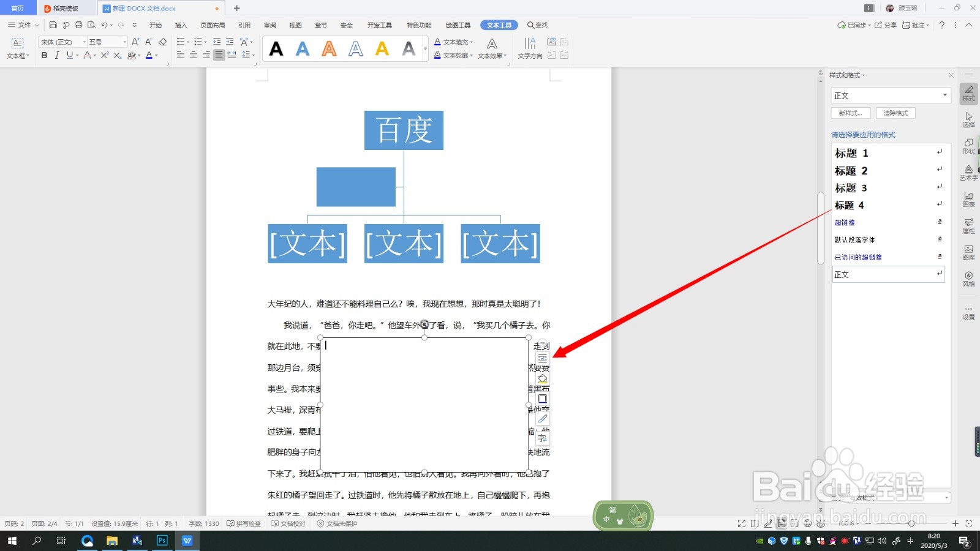Open the 文本框 text box dropdown

coord(18,48)
